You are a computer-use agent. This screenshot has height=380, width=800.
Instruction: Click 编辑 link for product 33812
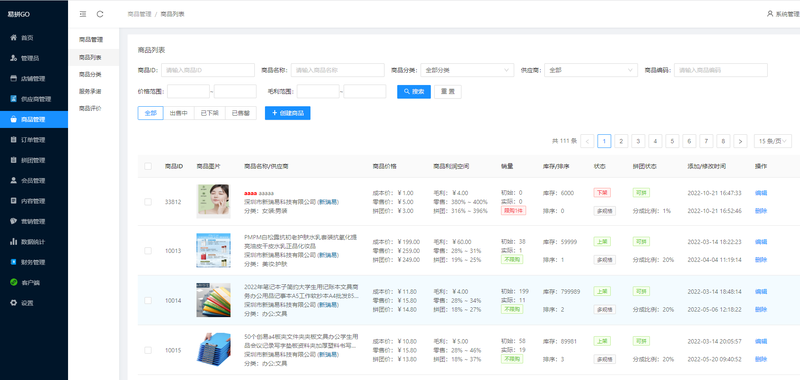click(x=761, y=193)
